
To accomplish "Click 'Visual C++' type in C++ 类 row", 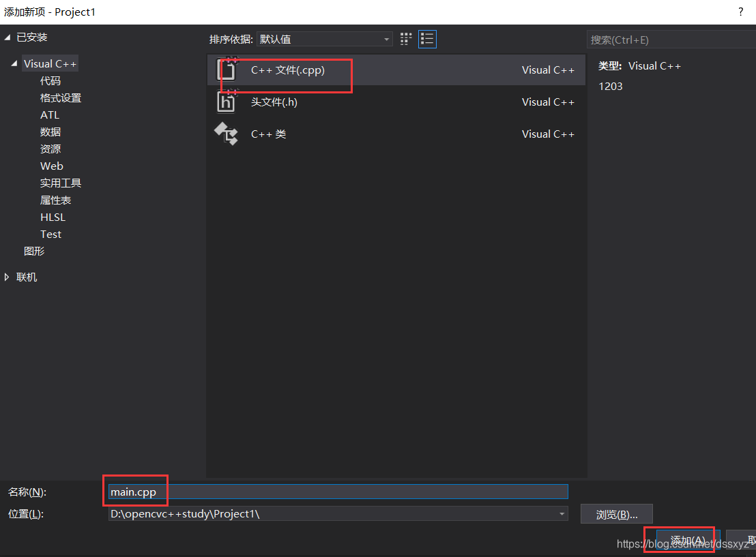I will 548,134.
